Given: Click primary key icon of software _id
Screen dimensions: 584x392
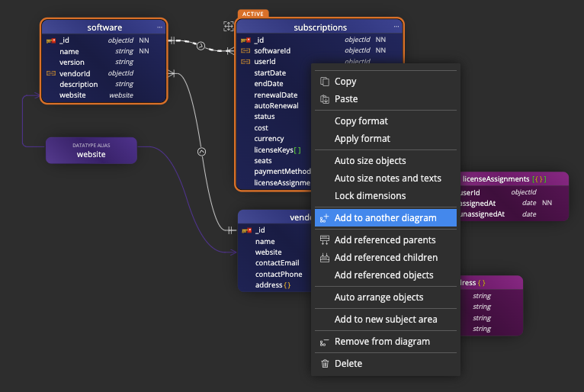Looking at the screenshot, I should (51, 40).
